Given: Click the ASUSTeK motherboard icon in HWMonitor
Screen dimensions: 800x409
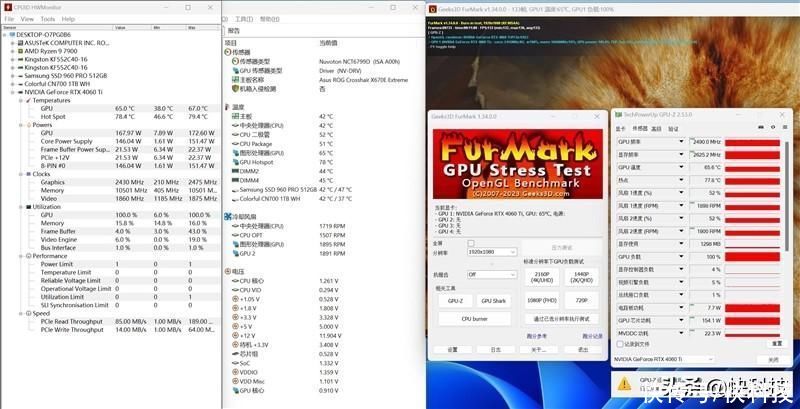Looking at the screenshot, I should pos(20,43).
